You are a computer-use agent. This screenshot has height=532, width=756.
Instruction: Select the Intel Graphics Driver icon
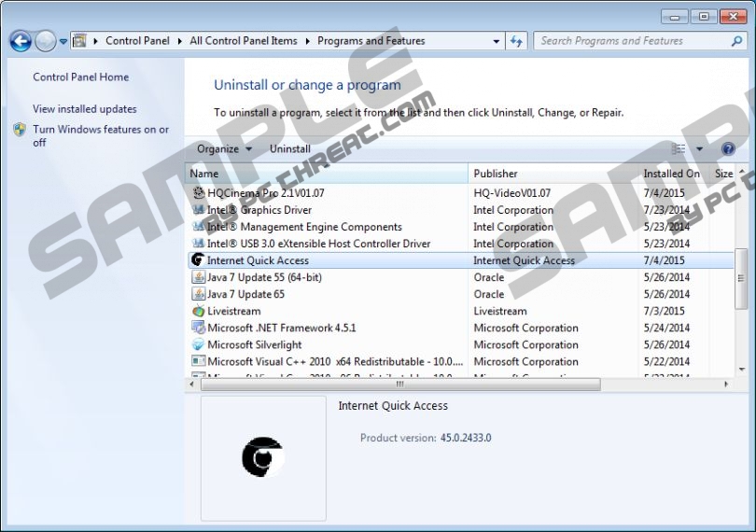[x=198, y=210]
